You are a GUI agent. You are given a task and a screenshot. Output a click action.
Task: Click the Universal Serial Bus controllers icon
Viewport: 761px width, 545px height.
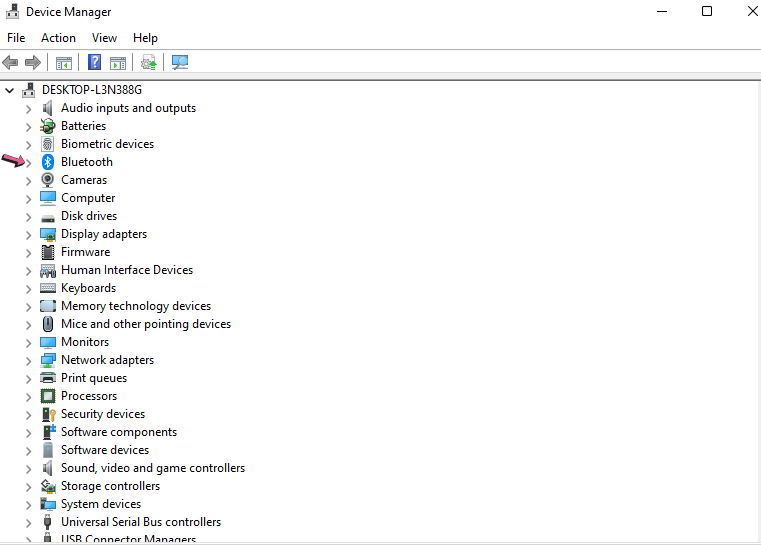[x=48, y=522]
